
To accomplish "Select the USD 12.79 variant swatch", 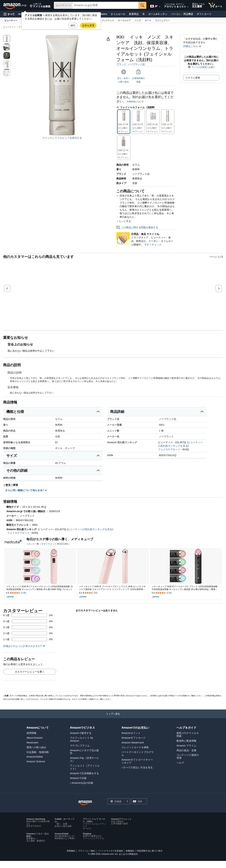I will point(167,121).
